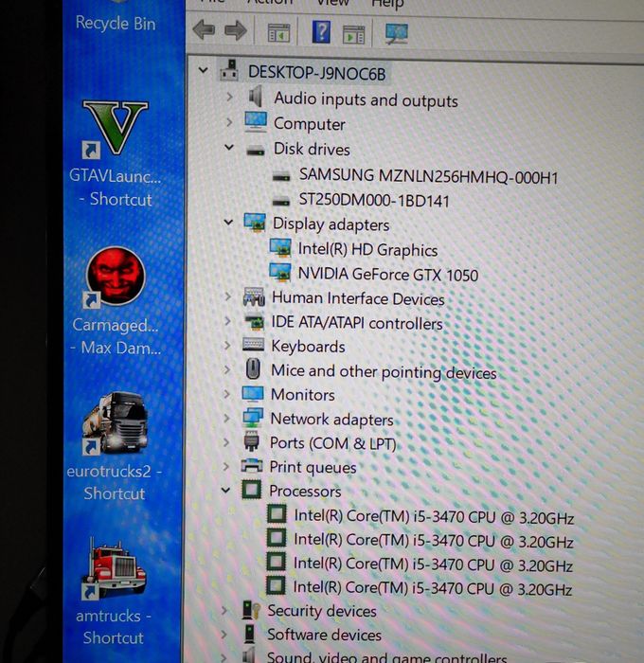
Task: Click the Ports (COM & LPT) icon
Action: pyautogui.click(x=251, y=441)
